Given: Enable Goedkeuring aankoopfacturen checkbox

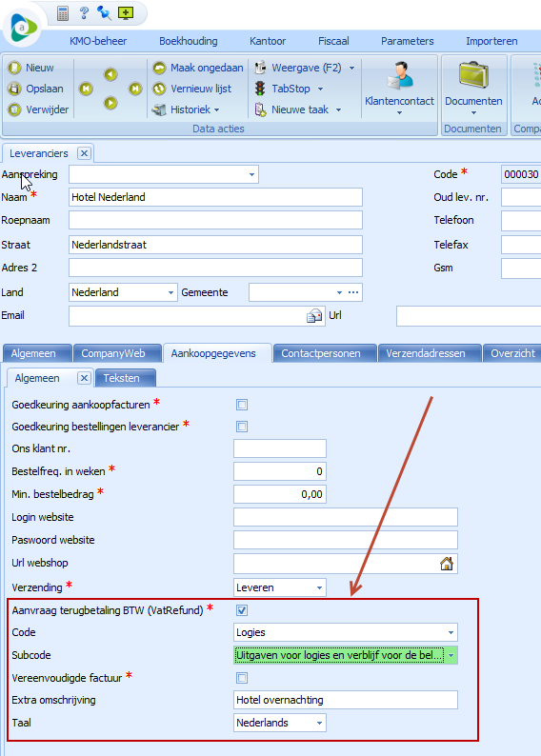Looking at the screenshot, I should [x=242, y=405].
